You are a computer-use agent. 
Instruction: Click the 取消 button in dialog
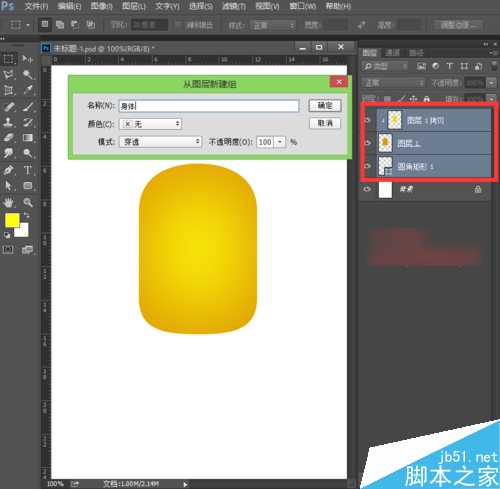[325, 123]
